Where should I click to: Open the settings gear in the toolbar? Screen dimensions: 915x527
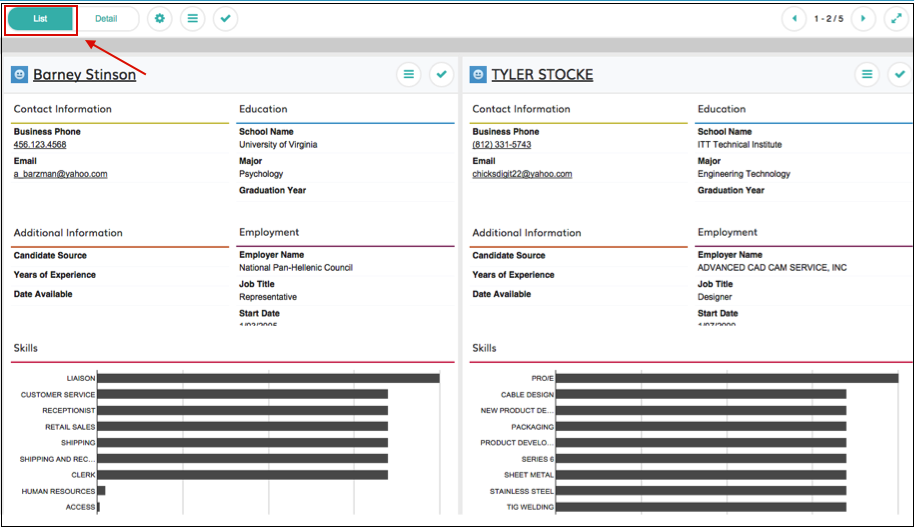(x=159, y=19)
